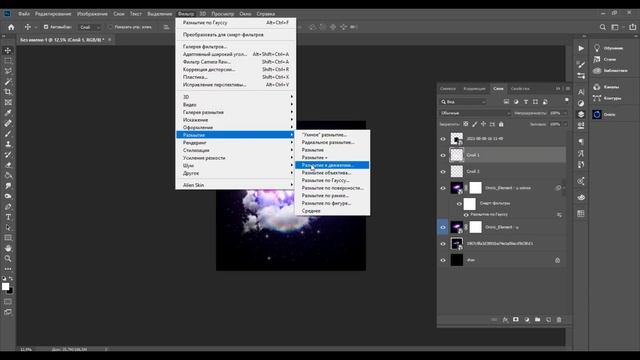Choose Радиальное размытие from submenu
Image resolution: width=640 pixels, height=360 pixels.
332,142
